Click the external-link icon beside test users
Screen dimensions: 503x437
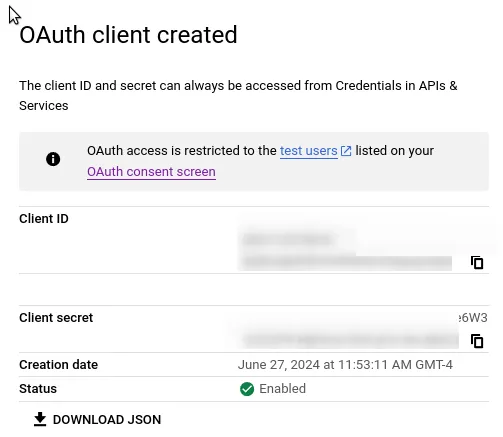[x=346, y=151]
